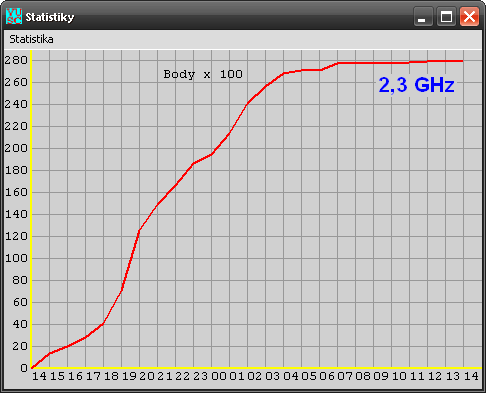Maximize the Statistiky window
The width and height of the screenshot is (486, 393).
tap(446, 16)
